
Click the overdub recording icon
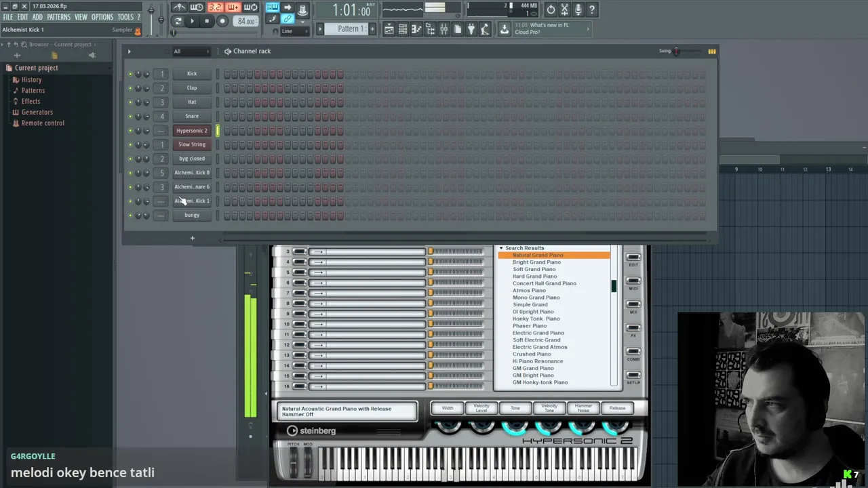point(233,7)
